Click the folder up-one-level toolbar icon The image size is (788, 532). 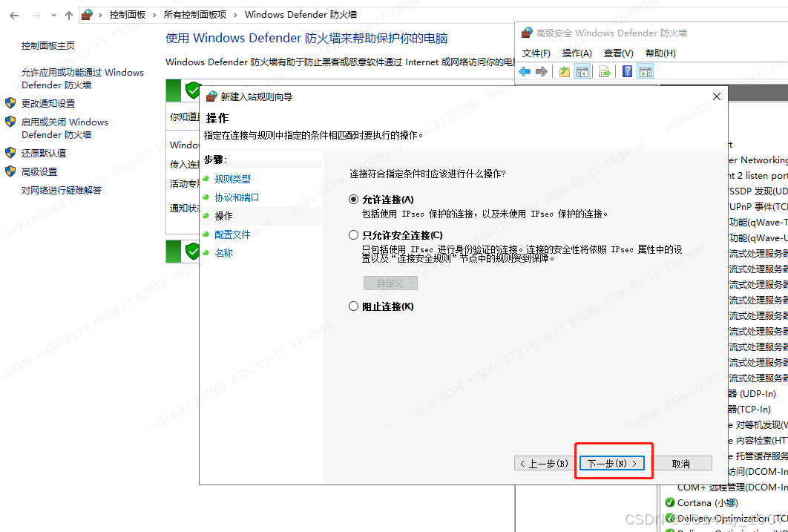565,72
